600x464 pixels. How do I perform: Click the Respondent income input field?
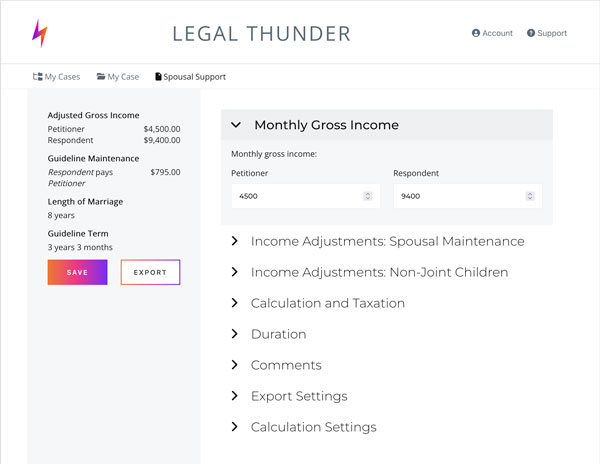coord(457,196)
